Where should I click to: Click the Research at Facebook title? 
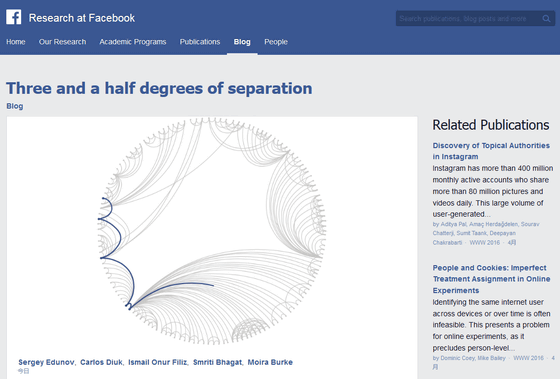click(82, 18)
